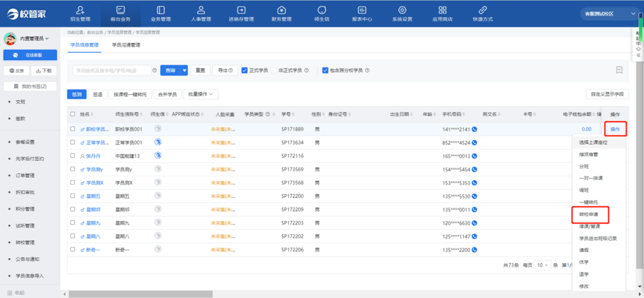Viewport: 644px width, 298px height.
Task: Click the phone icon for 165****0013
Action: [475, 156]
